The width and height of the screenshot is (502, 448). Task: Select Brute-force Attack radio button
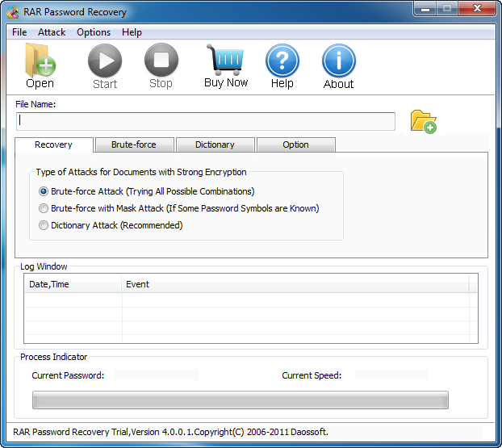44,191
